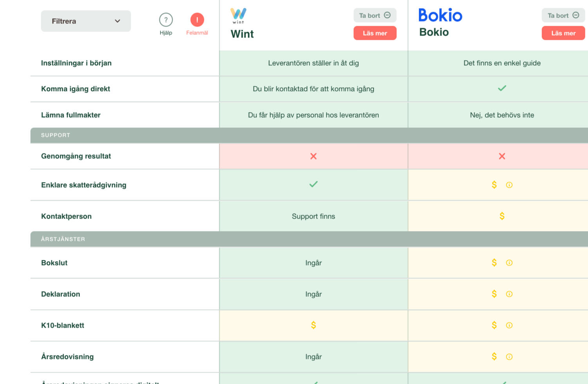
Task: Click info icon in Bokio Enklare skatterådgivning row
Action: pyautogui.click(x=509, y=185)
